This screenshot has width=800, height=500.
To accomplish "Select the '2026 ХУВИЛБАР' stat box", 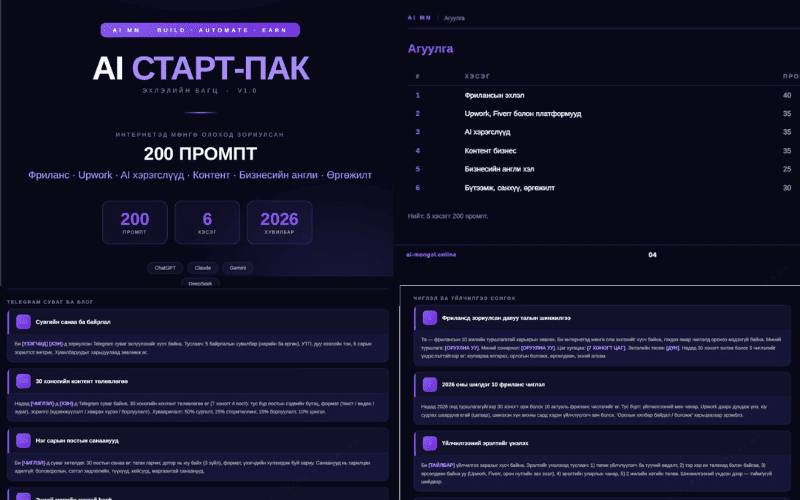I will tap(280, 222).
